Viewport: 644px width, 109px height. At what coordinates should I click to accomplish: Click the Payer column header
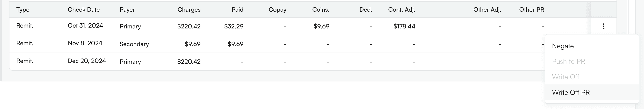coord(127,9)
